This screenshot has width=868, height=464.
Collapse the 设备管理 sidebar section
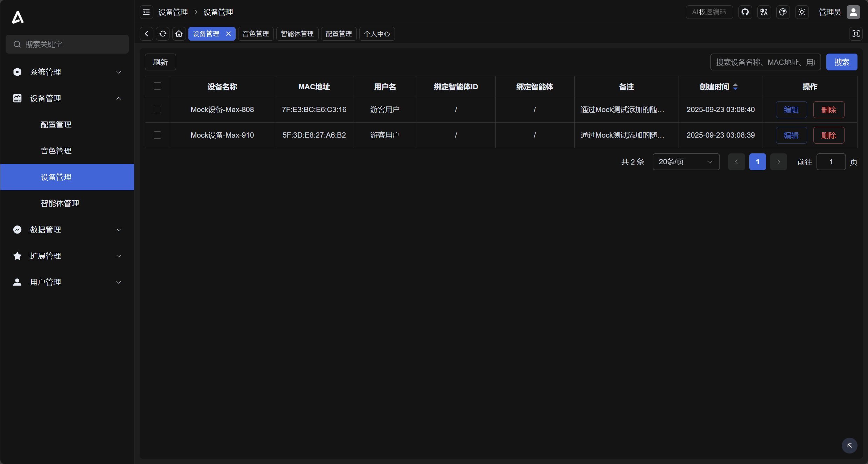pyautogui.click(x=46, y=98)
